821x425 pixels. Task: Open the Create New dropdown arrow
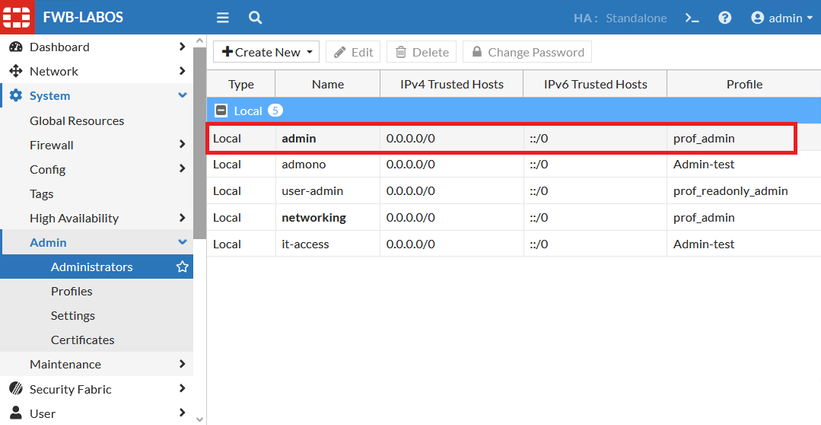pyautogui.click(x=311, y=52)
